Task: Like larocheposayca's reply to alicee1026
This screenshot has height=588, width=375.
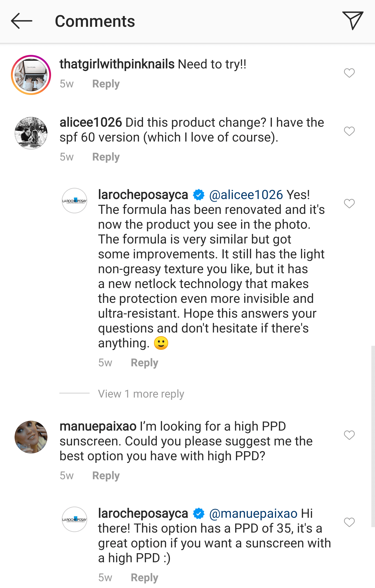Action: click(349, 203)
